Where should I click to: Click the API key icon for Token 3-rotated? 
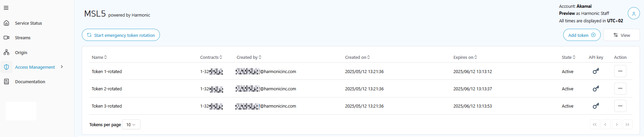pos(596,106)
